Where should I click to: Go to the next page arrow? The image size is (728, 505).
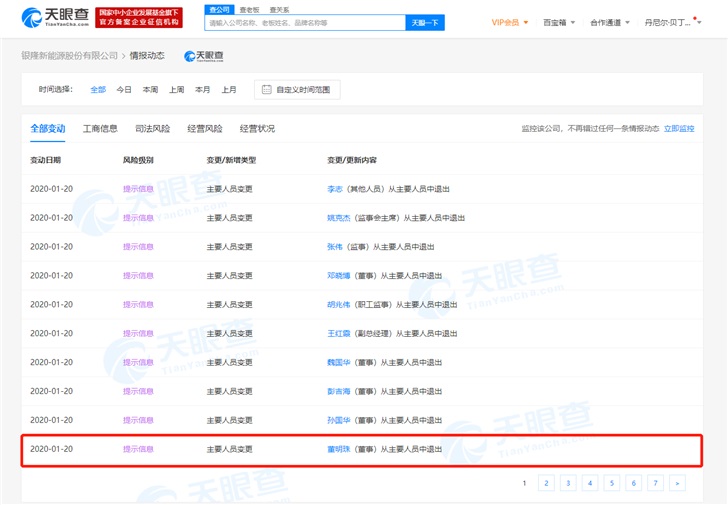pos(677,483)
